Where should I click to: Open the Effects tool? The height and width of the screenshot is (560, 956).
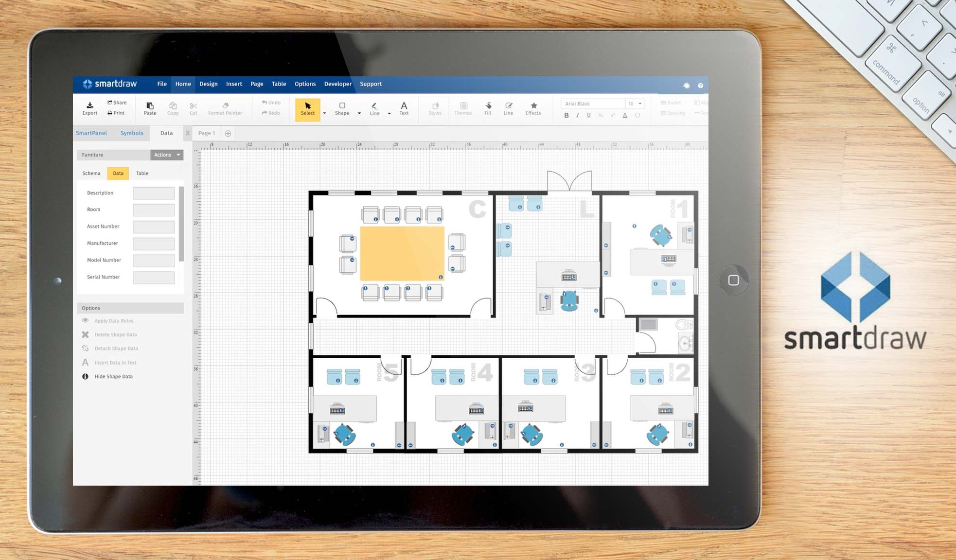tap(533, 108)
